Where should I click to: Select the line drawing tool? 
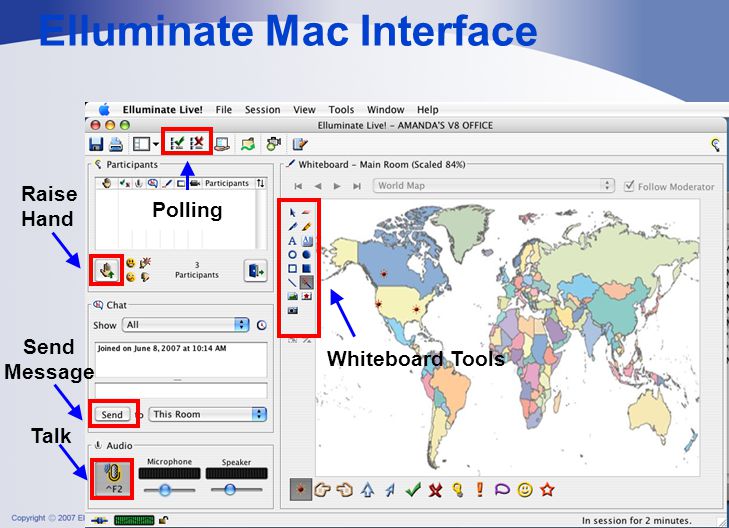tap(292, 282)
